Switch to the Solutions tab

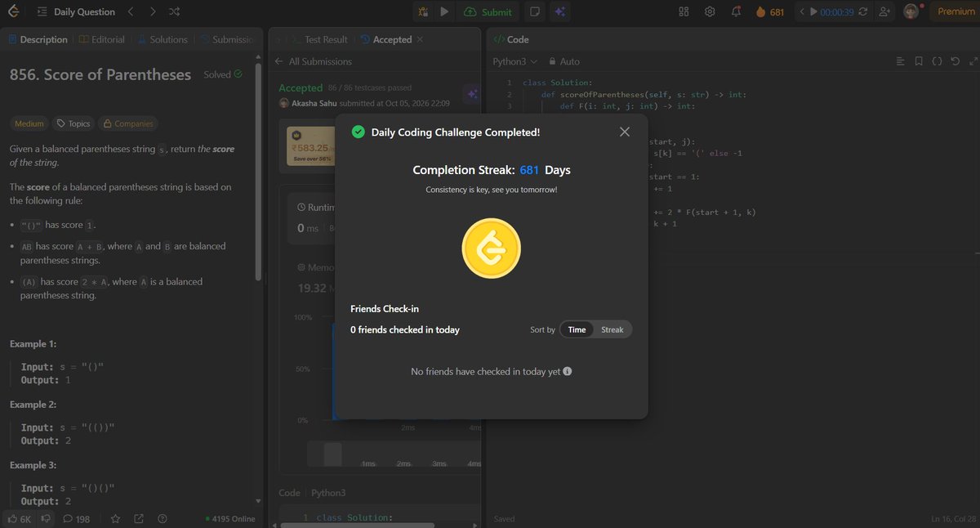tap(162, 39)
